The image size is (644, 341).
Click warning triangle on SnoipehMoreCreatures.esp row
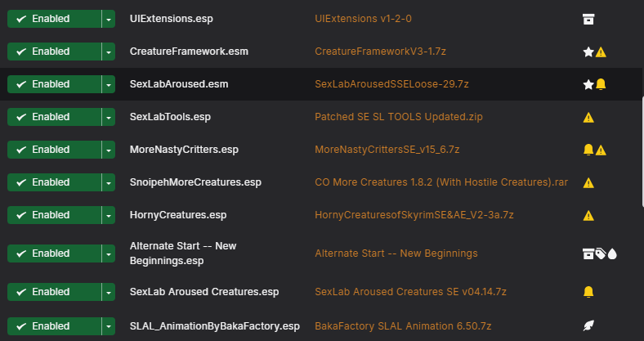[x=588, y=183]
